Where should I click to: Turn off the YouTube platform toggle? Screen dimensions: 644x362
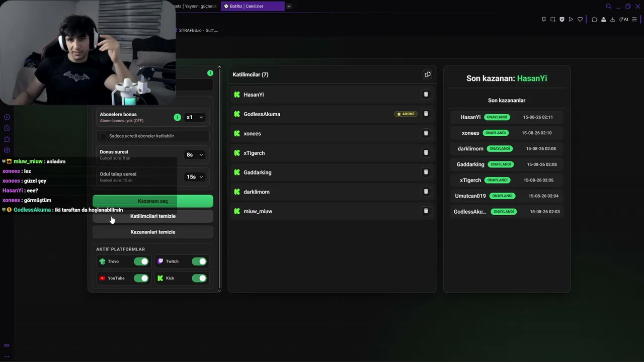(141, 278)
